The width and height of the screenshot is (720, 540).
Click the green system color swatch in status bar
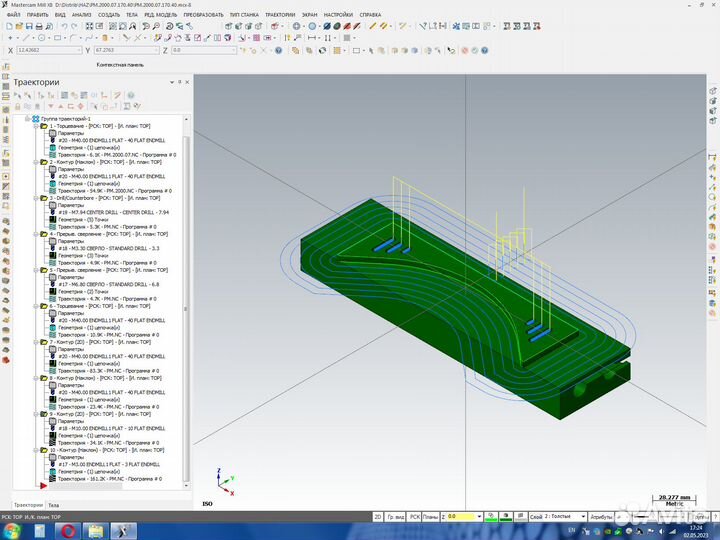491,517
